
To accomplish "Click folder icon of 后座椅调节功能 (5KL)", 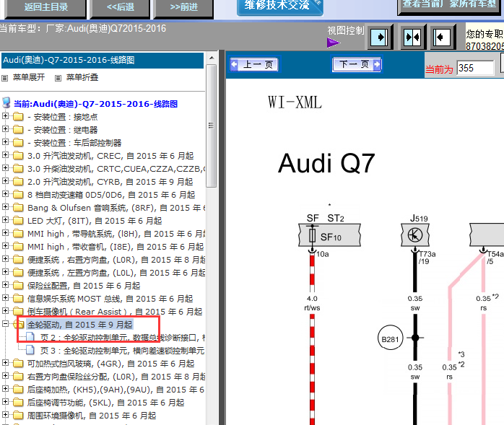I will (18, 402).
